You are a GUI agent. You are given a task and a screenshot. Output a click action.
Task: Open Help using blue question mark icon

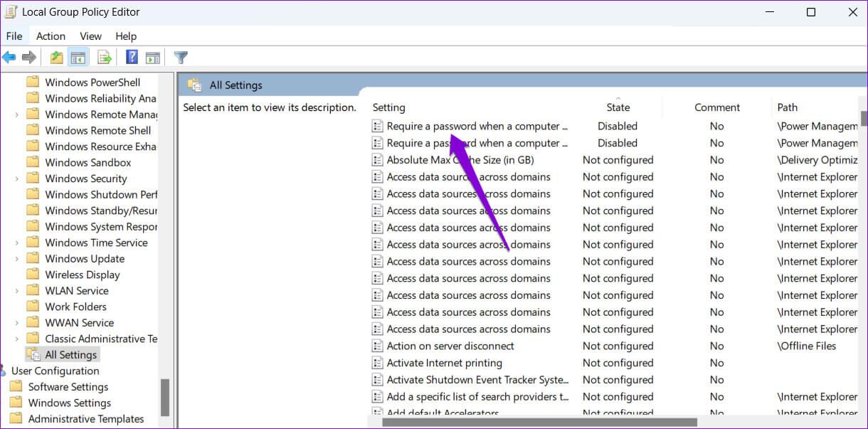coord(132,58)
